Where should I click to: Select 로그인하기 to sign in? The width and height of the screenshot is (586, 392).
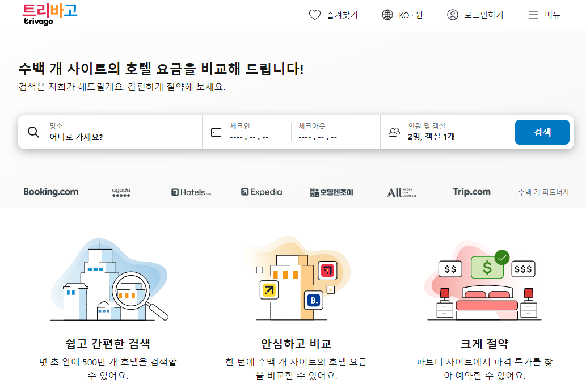coord(475,15)
